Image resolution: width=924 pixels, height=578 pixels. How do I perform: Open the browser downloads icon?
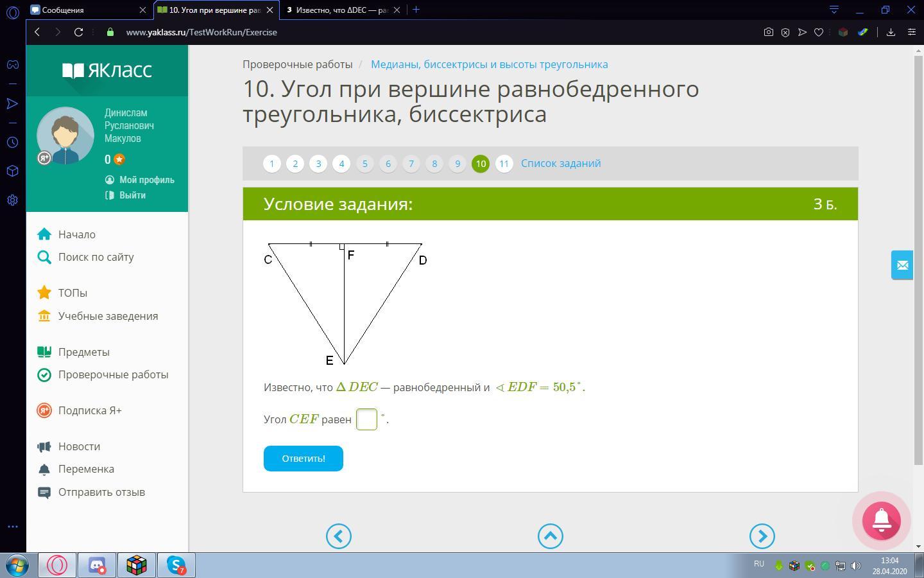point(891,32)
